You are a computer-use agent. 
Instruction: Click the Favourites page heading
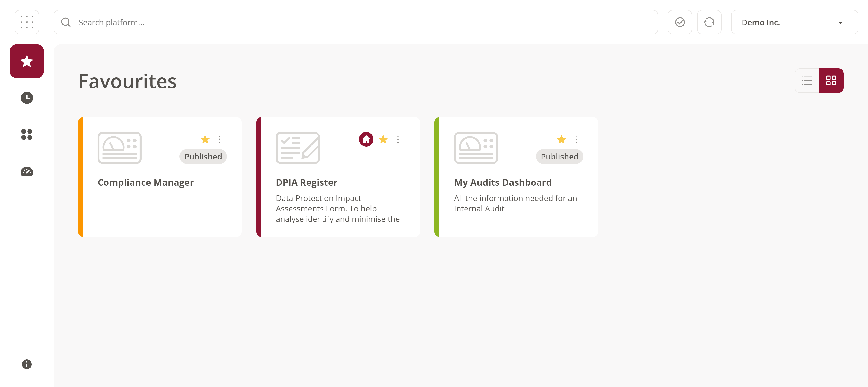pos(127,81)
